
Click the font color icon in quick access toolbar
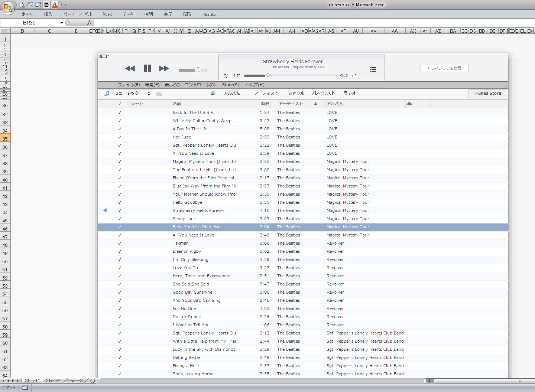(55, 5)
